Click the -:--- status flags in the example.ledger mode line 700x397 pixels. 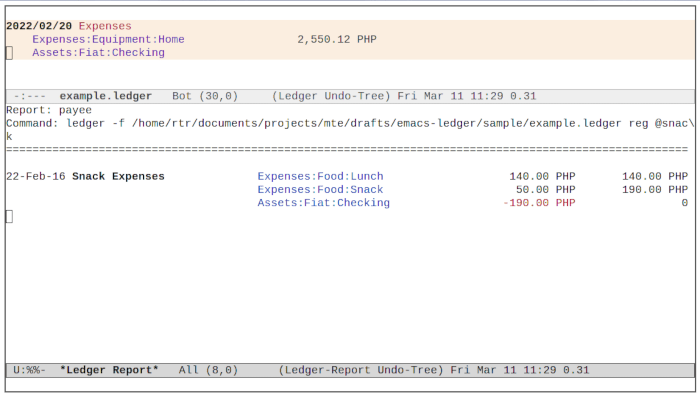click(x=29, y=96)
